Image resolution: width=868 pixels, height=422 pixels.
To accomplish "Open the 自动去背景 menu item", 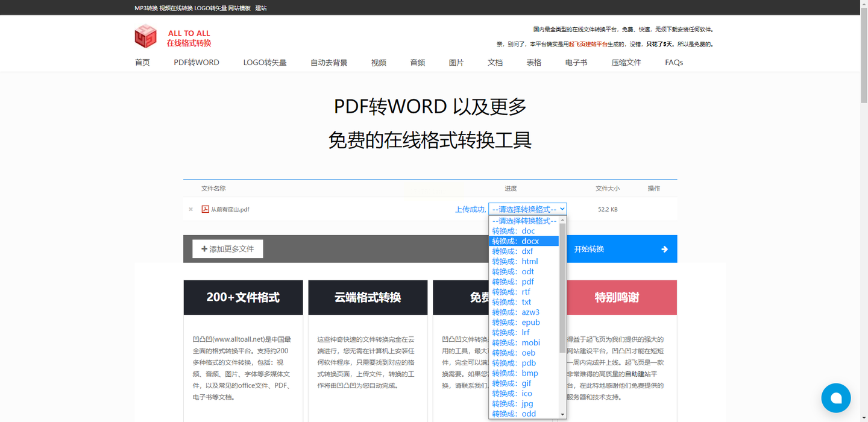I will [329, 63].
